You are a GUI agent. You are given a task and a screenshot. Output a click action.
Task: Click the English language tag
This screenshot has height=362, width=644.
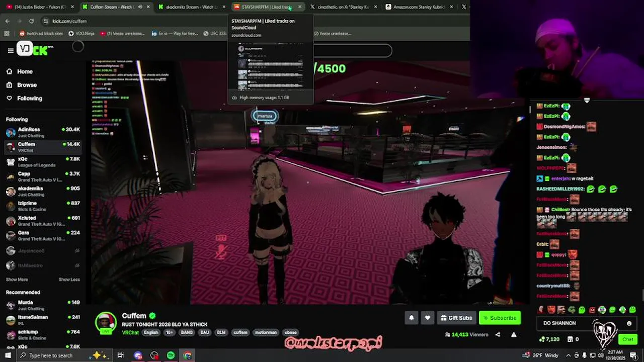pos(151,332)
